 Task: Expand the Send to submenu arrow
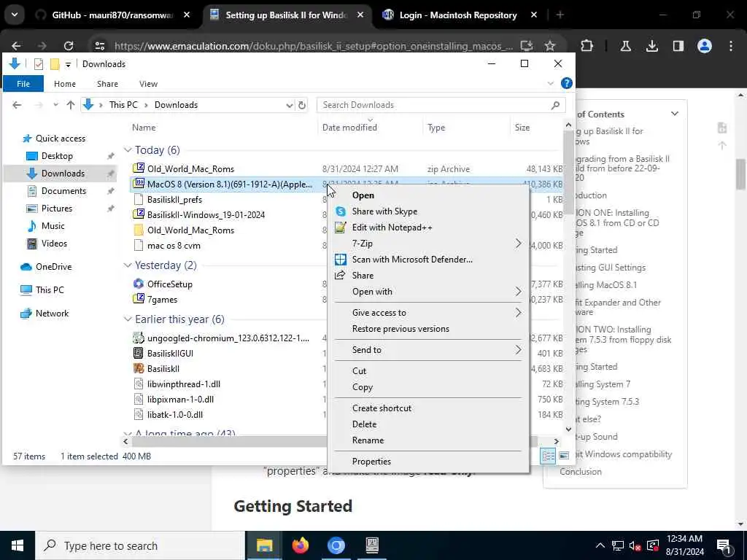click(519, 350)
